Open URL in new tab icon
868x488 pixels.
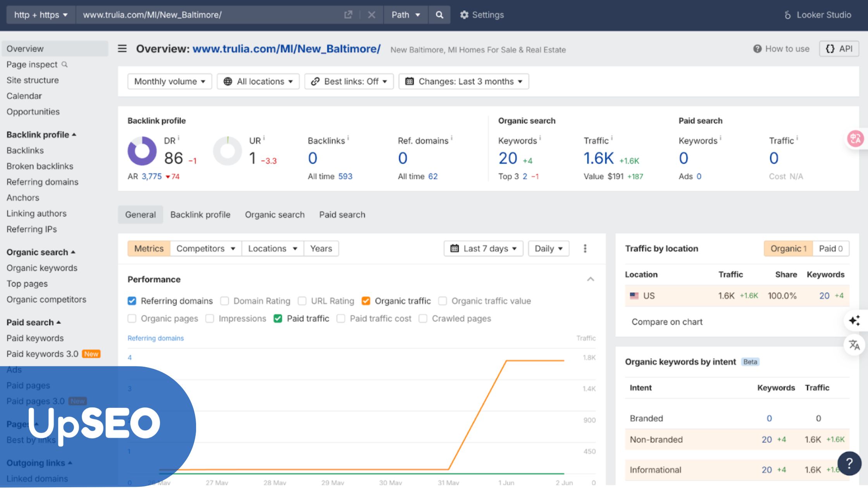point(348,15)
